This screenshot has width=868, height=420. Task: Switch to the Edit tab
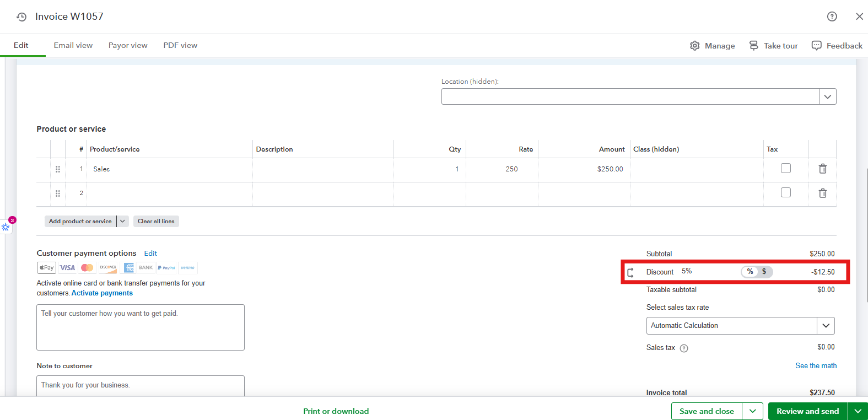(21, 45)
